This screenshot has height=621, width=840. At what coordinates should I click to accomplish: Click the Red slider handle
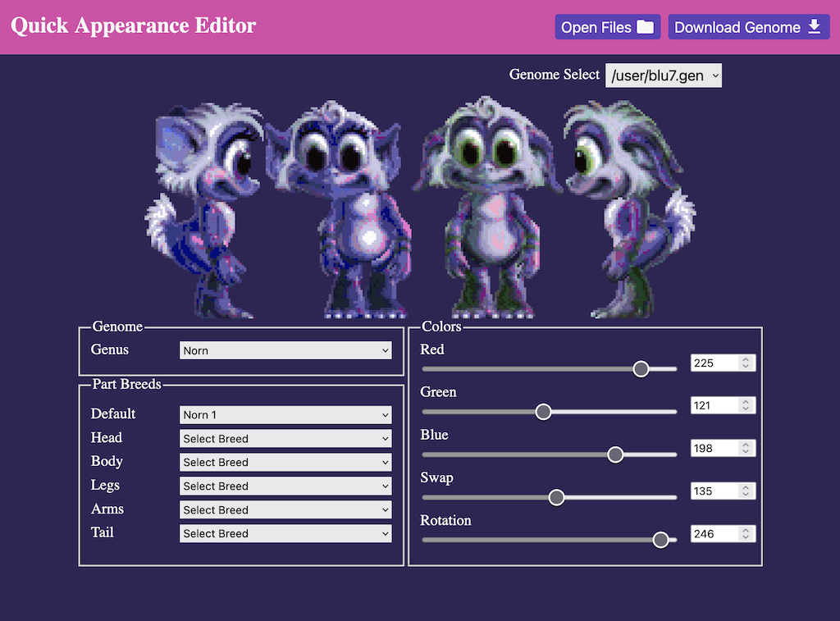pyautogui.click(x=641, y=369)
